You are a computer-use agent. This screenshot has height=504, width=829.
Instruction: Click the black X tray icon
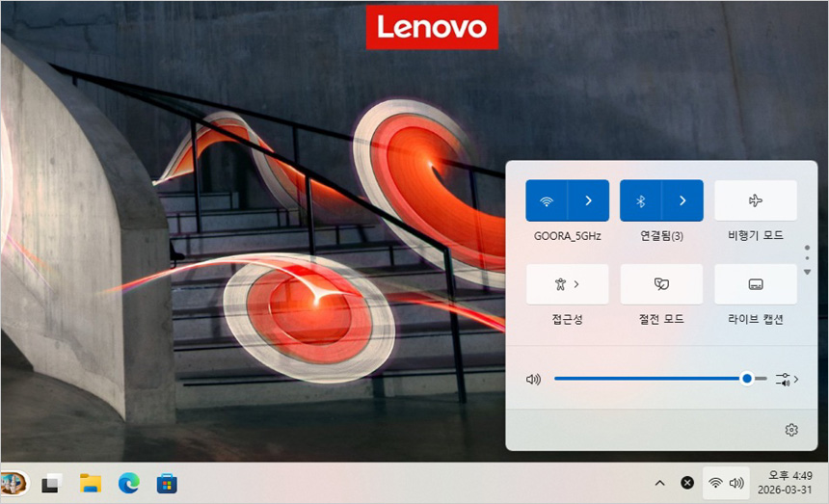pos(687,483)
